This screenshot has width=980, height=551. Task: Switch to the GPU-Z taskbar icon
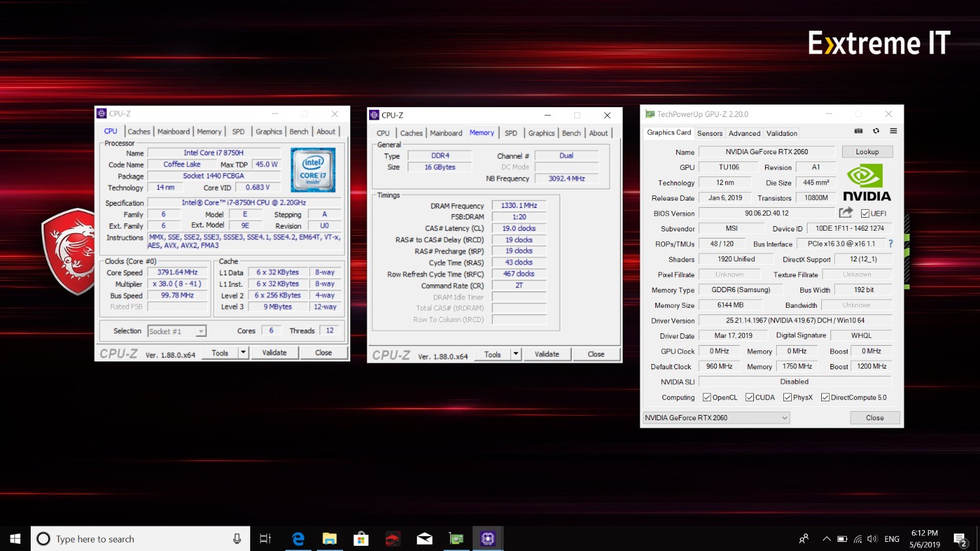pyautogui.click(x=456, y=539)
